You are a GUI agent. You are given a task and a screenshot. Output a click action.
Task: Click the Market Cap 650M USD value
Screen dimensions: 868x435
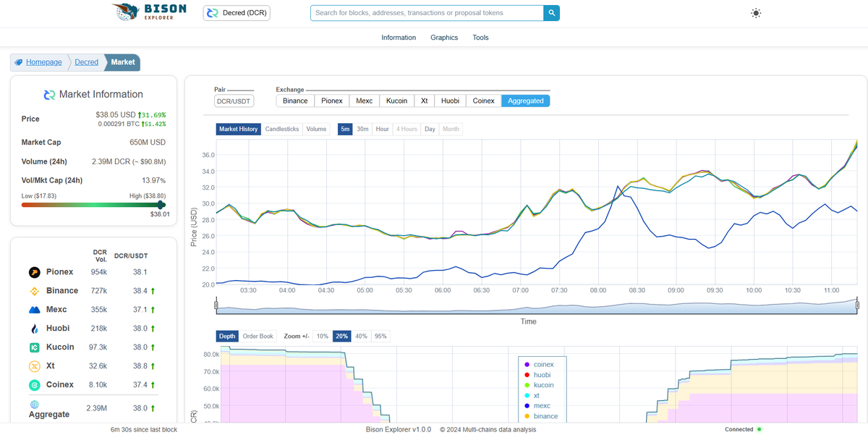(148, 143)
